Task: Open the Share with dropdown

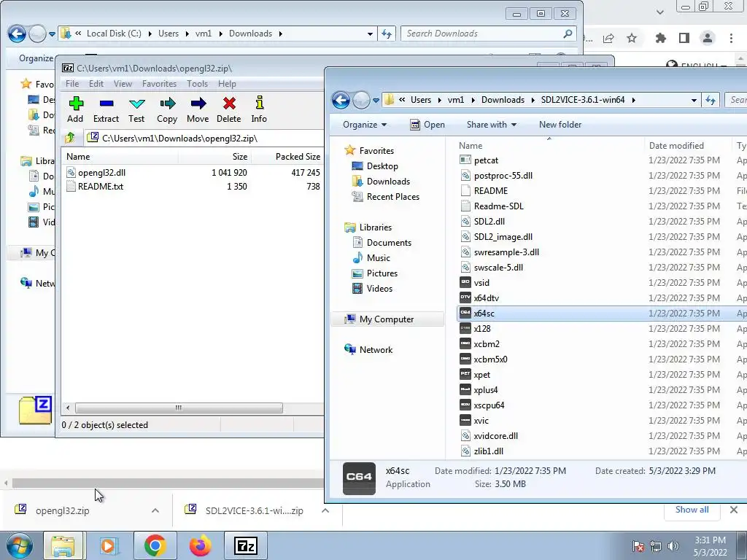Action: (x=491, y=125)
